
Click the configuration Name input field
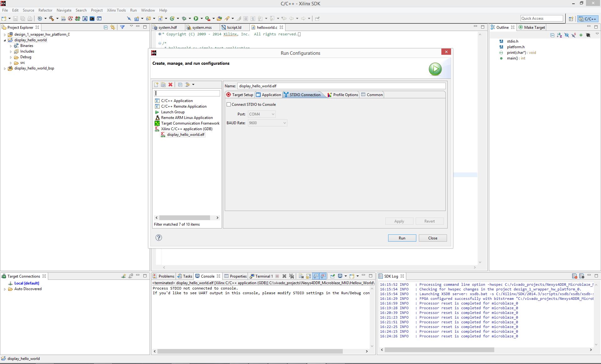click(341, 86)
